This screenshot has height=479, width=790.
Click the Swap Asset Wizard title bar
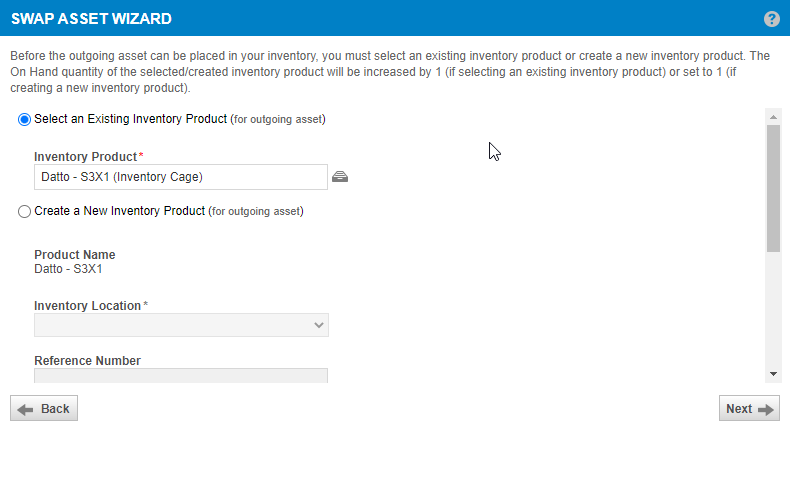click(395, 18)
